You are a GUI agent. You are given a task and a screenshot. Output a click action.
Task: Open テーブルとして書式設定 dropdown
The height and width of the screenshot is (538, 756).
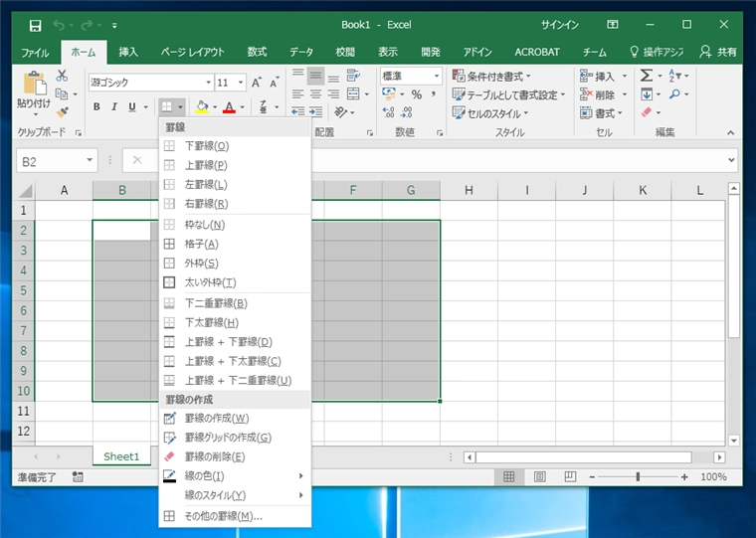(x=508, y=94)
